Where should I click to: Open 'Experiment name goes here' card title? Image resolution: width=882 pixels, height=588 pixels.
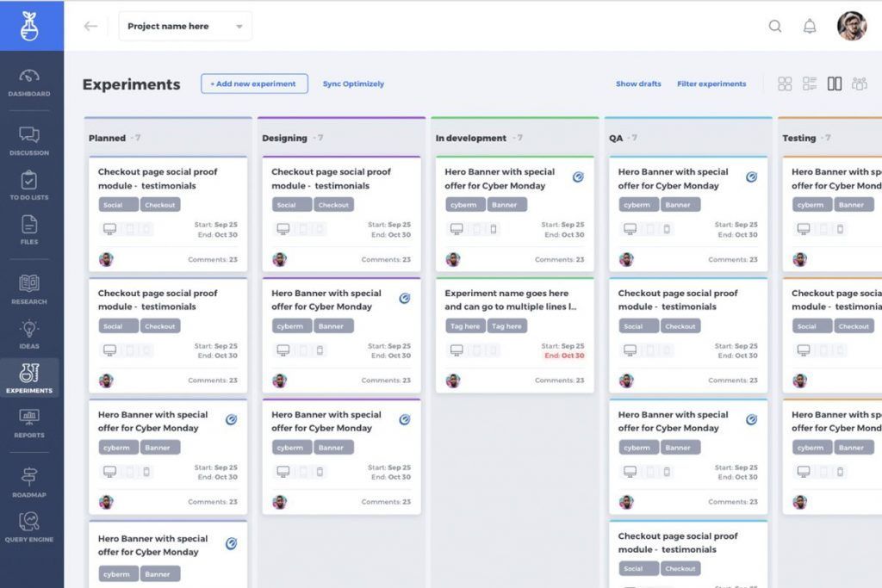coord(510,300)
